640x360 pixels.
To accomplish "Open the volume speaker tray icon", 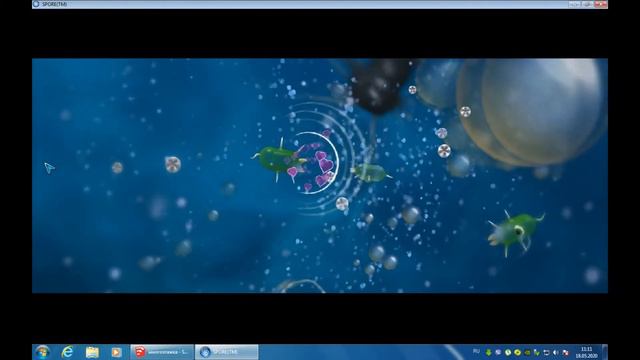I will [556, 352].
